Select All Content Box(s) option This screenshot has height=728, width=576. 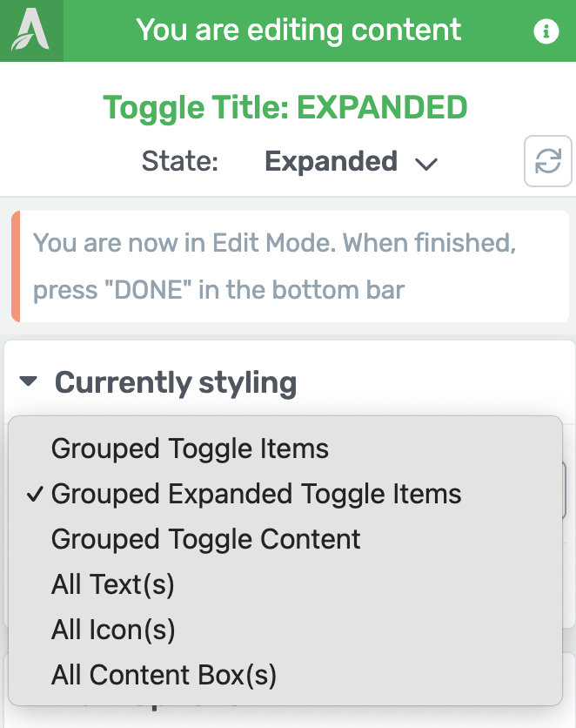pos(164,675)
